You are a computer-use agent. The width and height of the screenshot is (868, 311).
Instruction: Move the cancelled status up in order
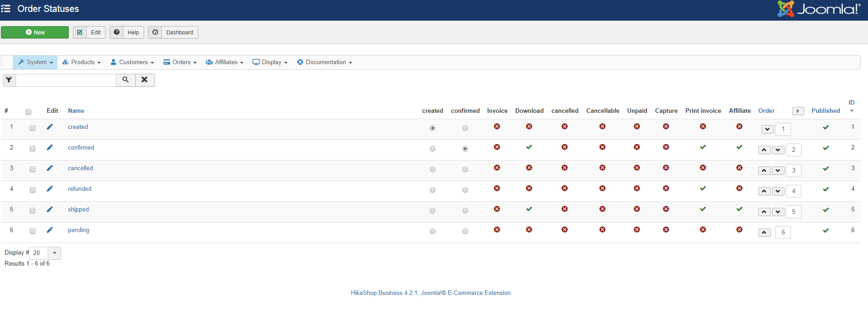(764, 171)
